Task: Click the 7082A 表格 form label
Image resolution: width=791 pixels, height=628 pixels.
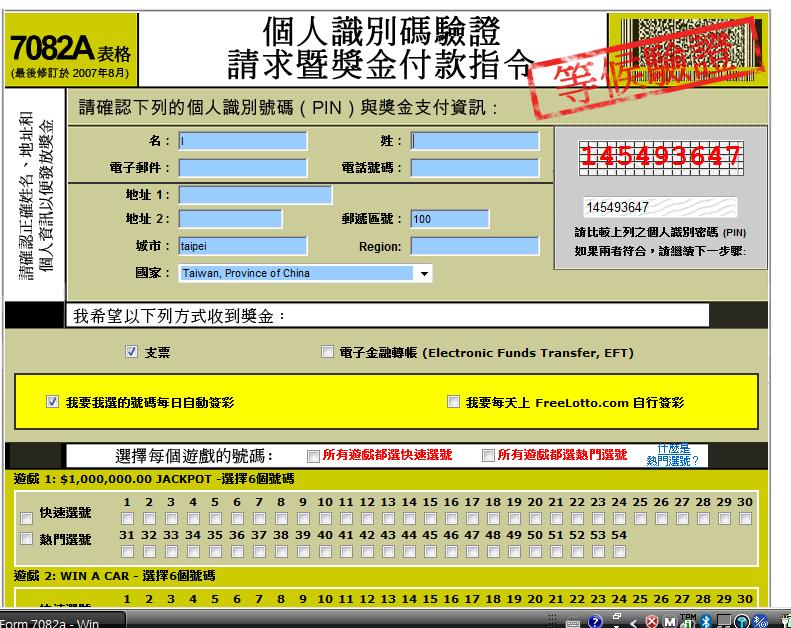Action: click(x=70, y=49)
